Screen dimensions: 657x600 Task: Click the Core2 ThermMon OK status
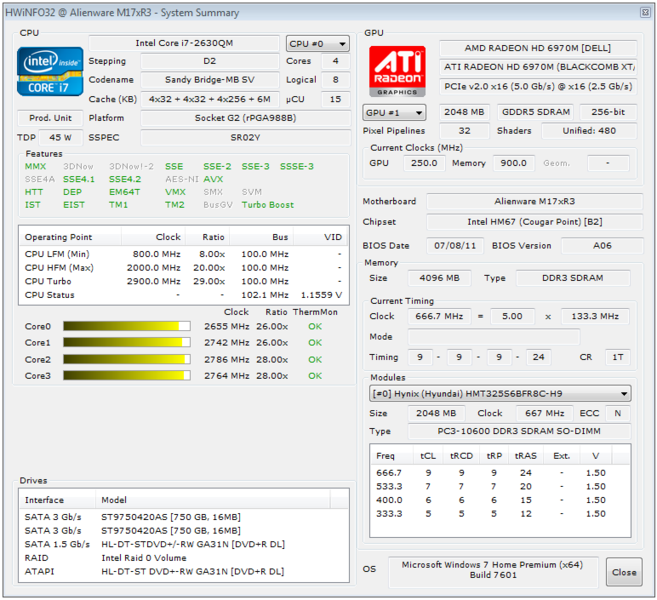[315, 359]
